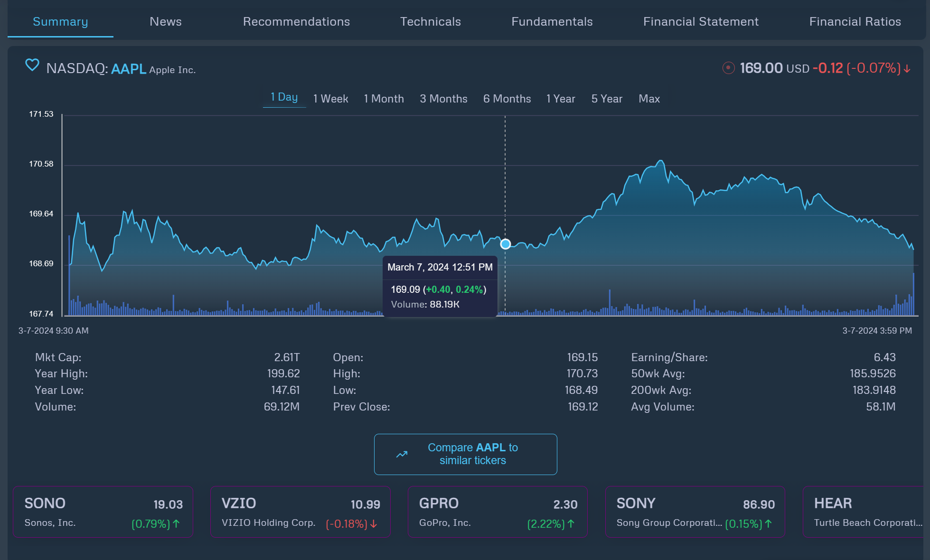The image size is (930, 560).
Task: Click the AAPL ticker symbol in header
Action: (x=128, y=69)
